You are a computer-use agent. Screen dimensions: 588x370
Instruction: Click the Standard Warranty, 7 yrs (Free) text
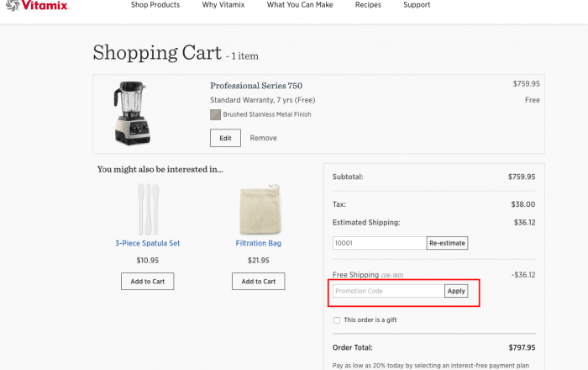tap(262, 100)
